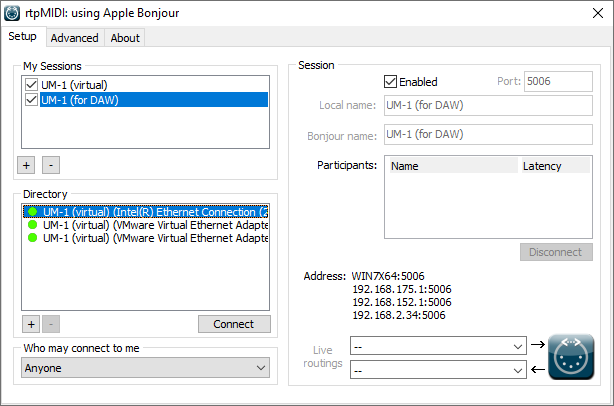Switch to the Setup tab
Viewport: 614px width, 406px height.
point(23,36)
